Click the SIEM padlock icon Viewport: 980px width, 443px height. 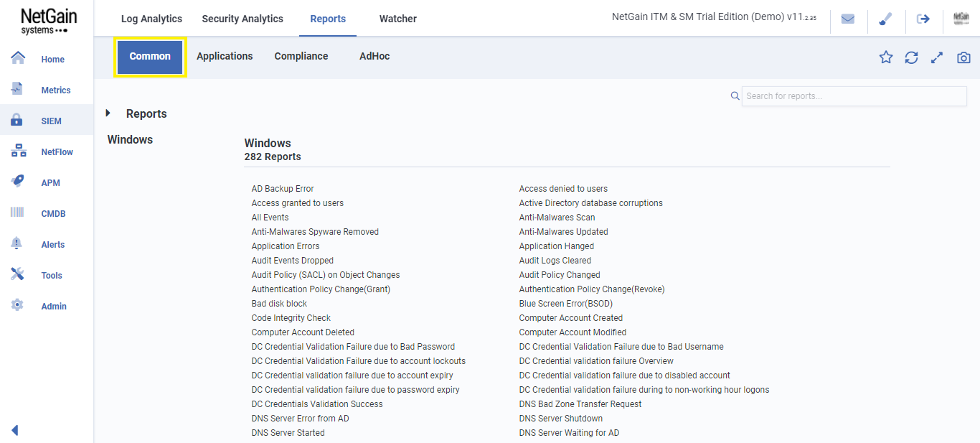17,120
